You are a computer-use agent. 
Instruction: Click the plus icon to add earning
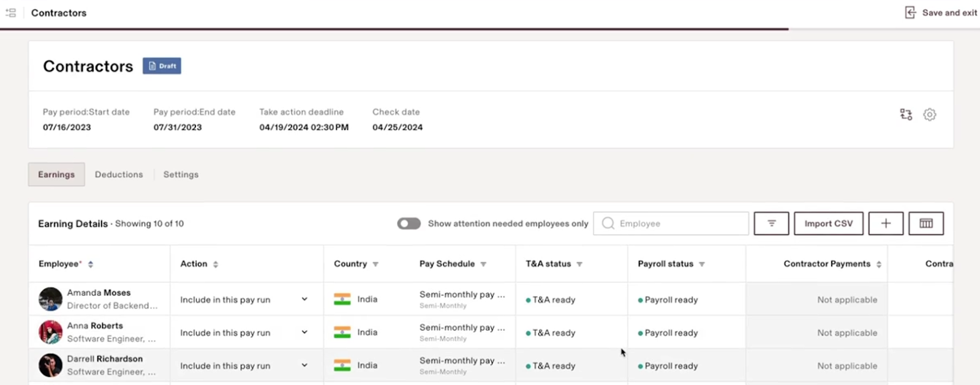[886, 223]
